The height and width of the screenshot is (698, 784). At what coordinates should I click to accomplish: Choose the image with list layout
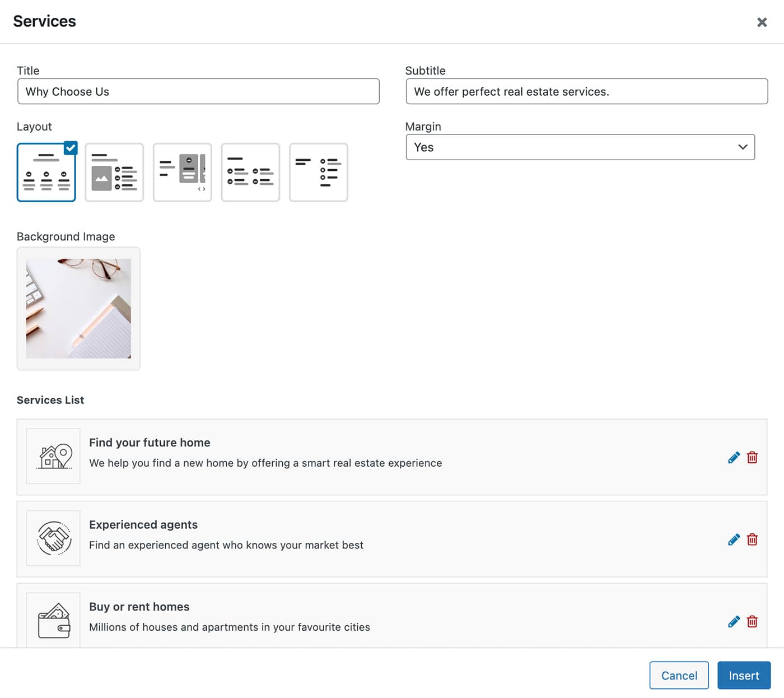[x=114, y=173]
